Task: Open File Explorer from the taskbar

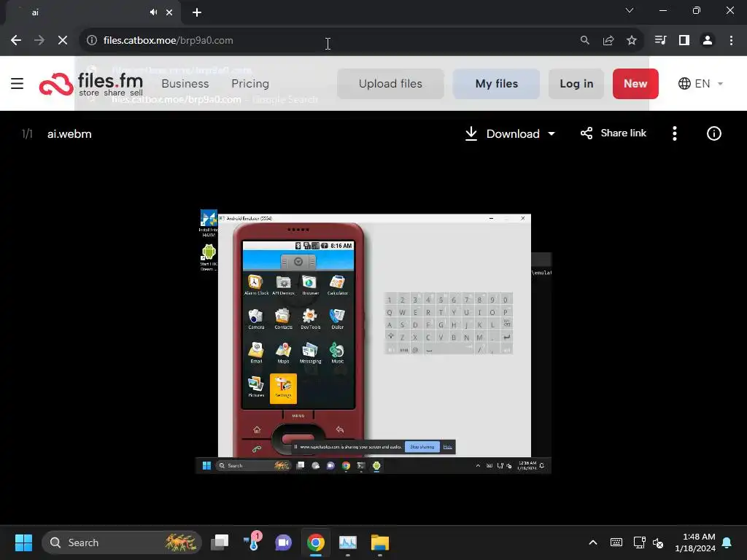Action: pyautogui.click(x=379, y=542)
